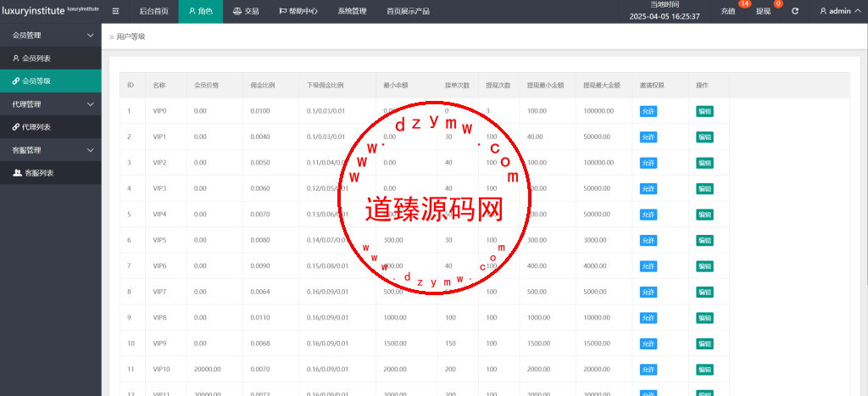Click 编辑 button for VIP1 row
The width and height of the screenshot is (868, 396).
[x=704, y=137]
